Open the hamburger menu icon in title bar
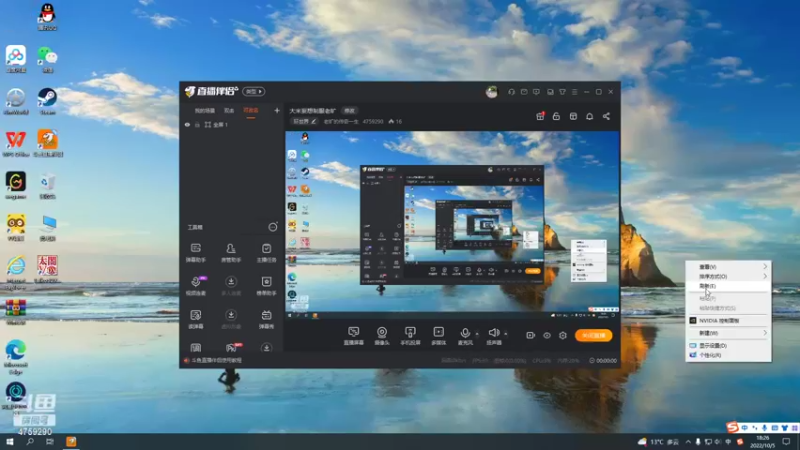The width and height of the screenshot is (800, 450). click(x=574, y=92)
